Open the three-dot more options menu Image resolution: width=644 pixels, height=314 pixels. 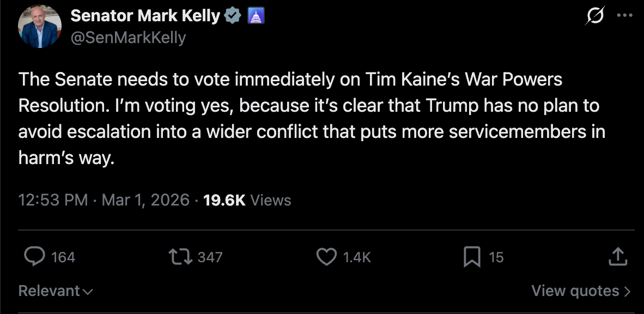coord(624,16)
